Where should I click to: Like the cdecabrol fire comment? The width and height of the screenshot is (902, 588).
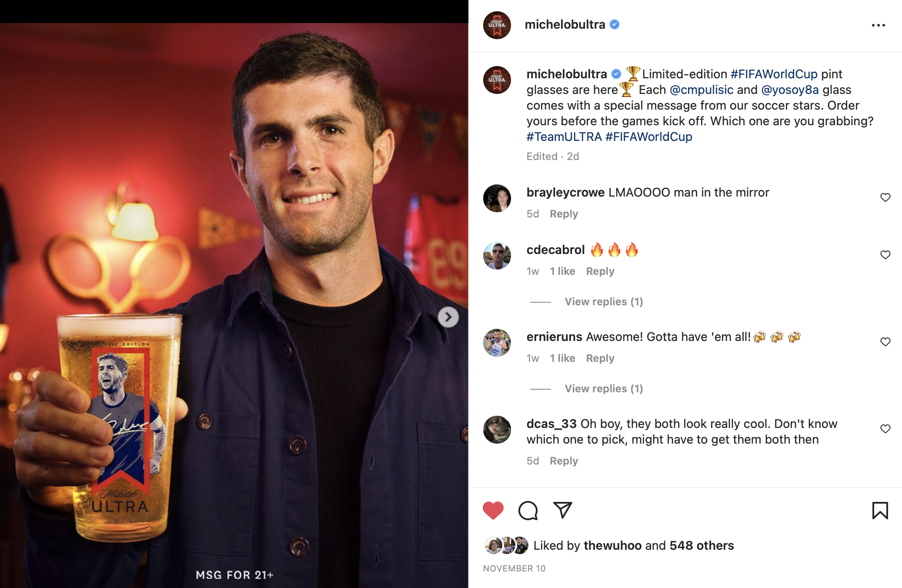pos(885,255)
